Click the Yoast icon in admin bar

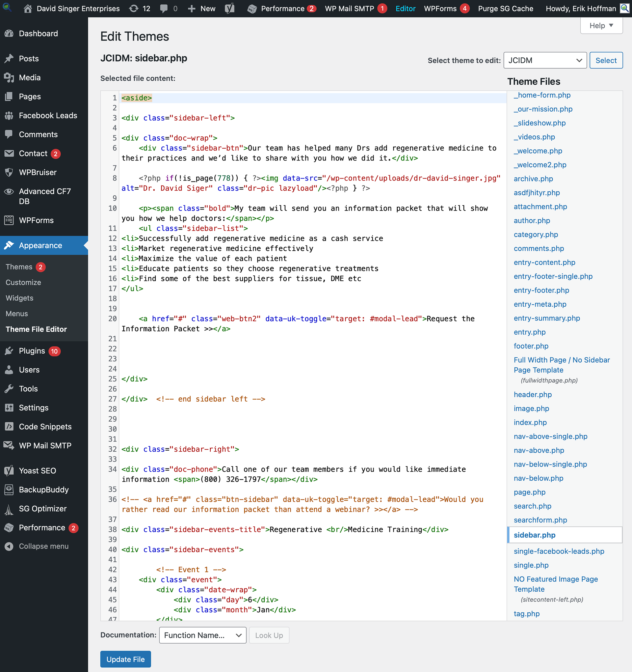point(230,9)
